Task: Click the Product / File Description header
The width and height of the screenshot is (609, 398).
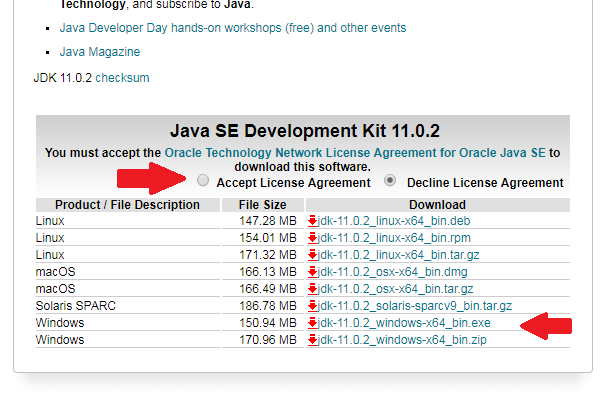Action: [127, 205]
